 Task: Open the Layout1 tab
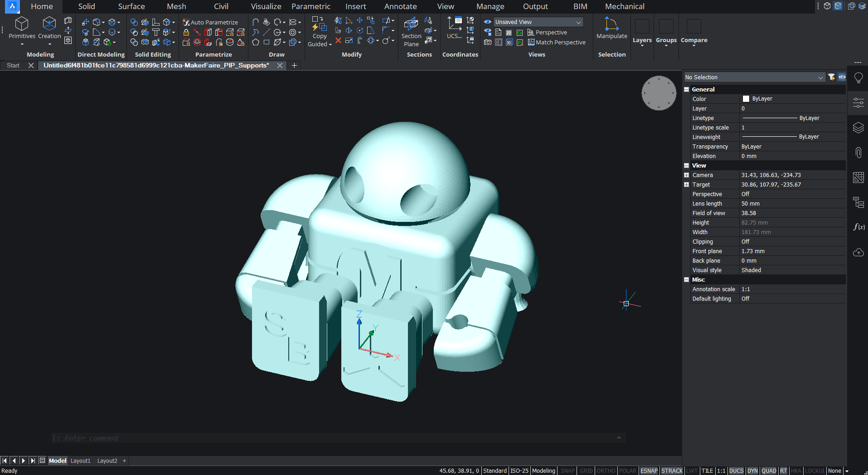(x=81, y=461)
